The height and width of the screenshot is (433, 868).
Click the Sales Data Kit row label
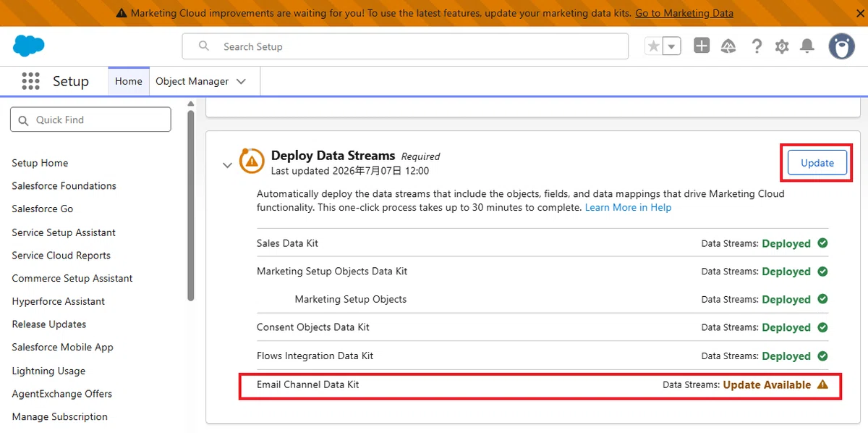click(x=287, y=243)
